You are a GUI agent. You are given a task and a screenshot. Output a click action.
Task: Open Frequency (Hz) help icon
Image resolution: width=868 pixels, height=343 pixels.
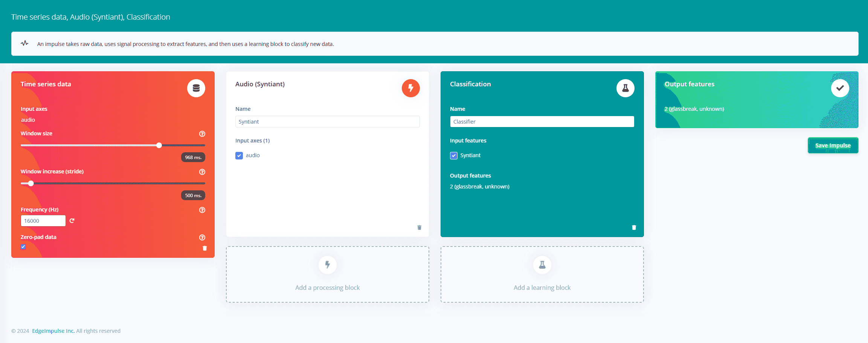pos(202,210)
